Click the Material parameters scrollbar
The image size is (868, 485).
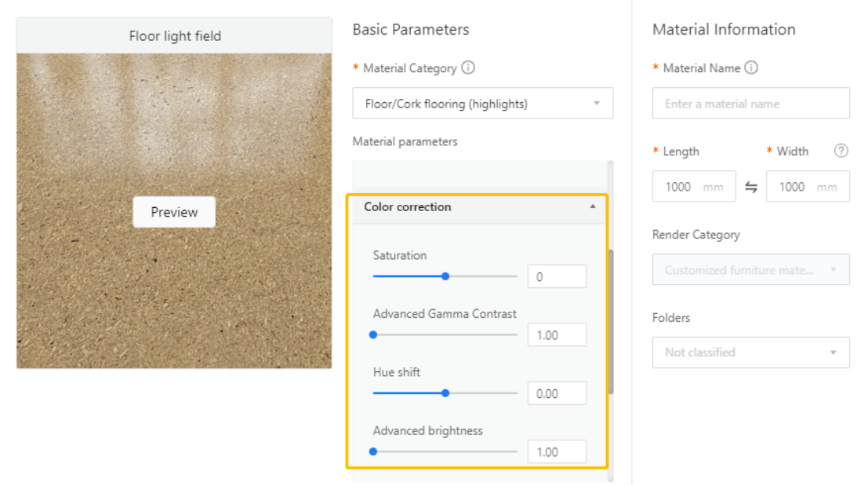coord(611,322)
